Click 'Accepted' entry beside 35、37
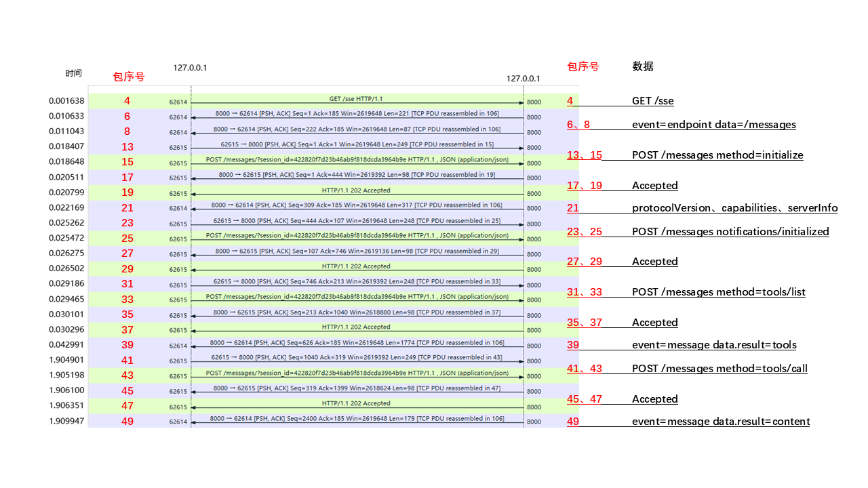868x488 pixels. [655, 323]
